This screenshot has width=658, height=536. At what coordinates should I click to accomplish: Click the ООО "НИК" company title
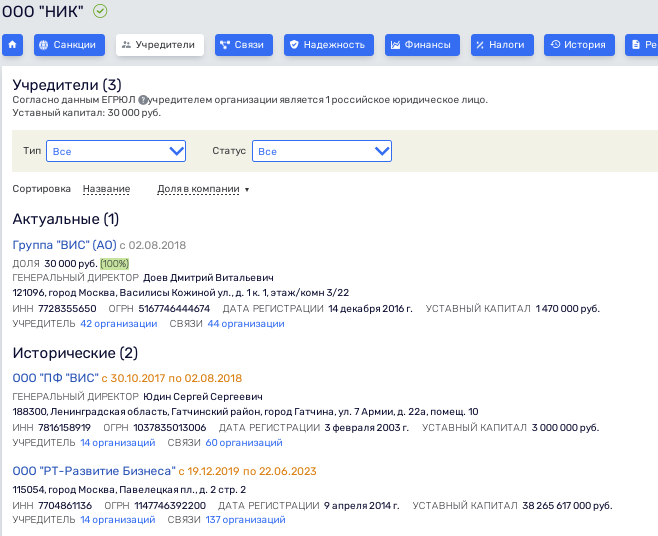coord(43,11)
